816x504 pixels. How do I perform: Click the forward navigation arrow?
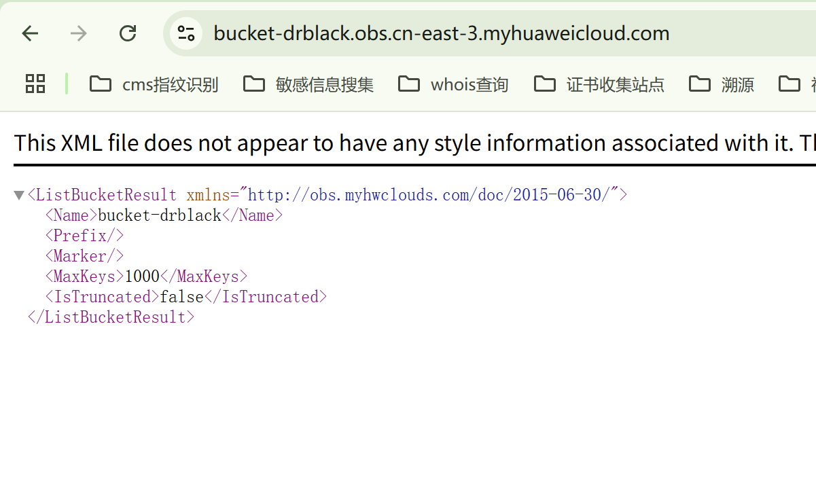click(79, 33)
